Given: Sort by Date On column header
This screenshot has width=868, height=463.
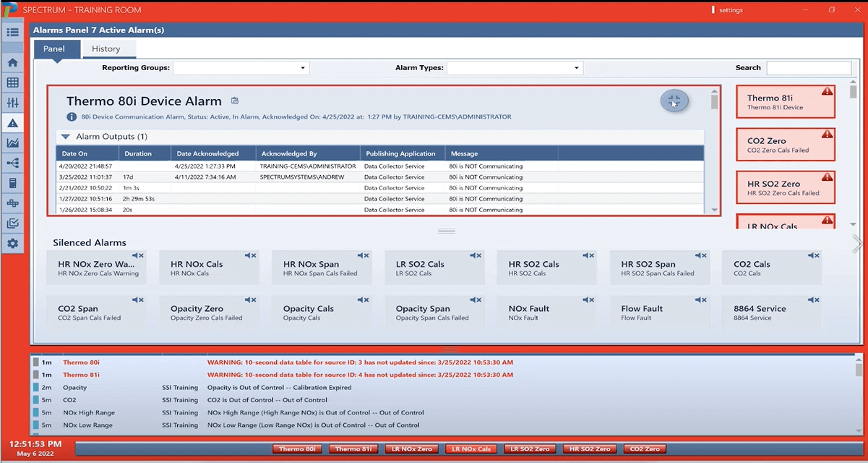Looking at the screenshot, I should pyautogui.click(x=87, y=153).
